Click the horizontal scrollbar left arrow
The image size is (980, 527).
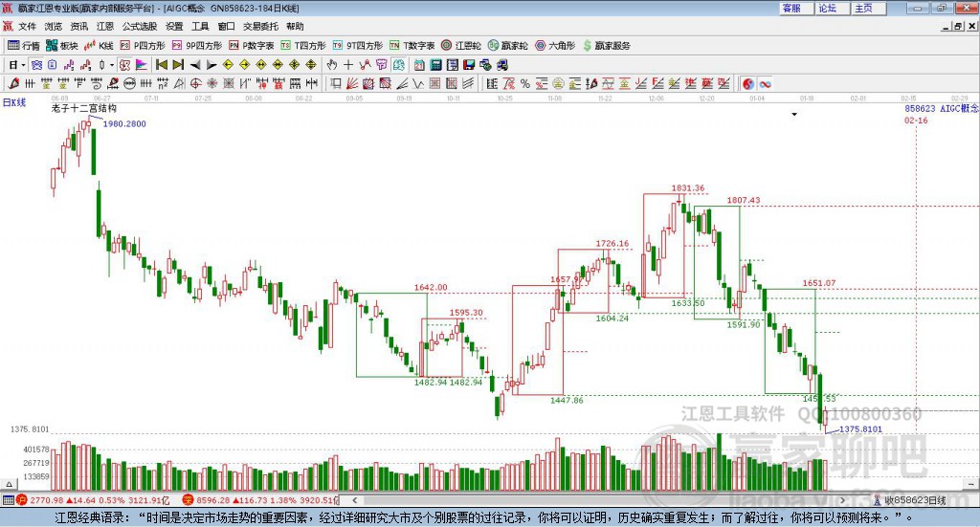pos(354,500)
